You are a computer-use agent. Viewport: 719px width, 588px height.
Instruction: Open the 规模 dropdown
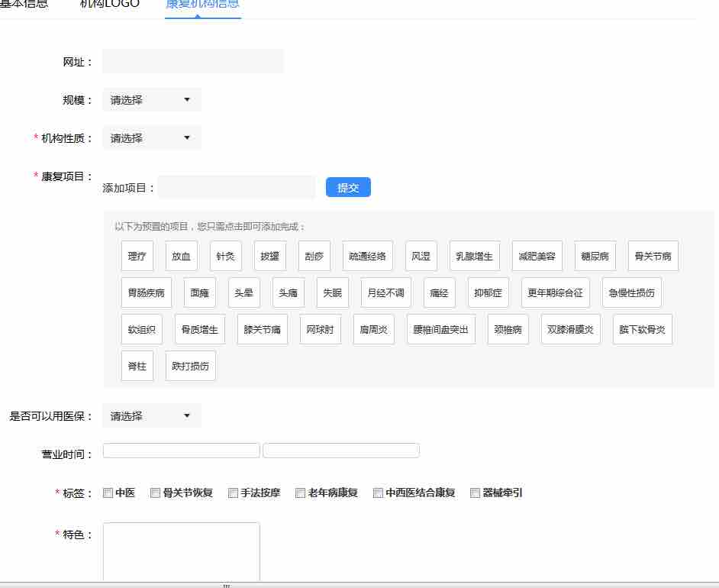tap(151, 100)
